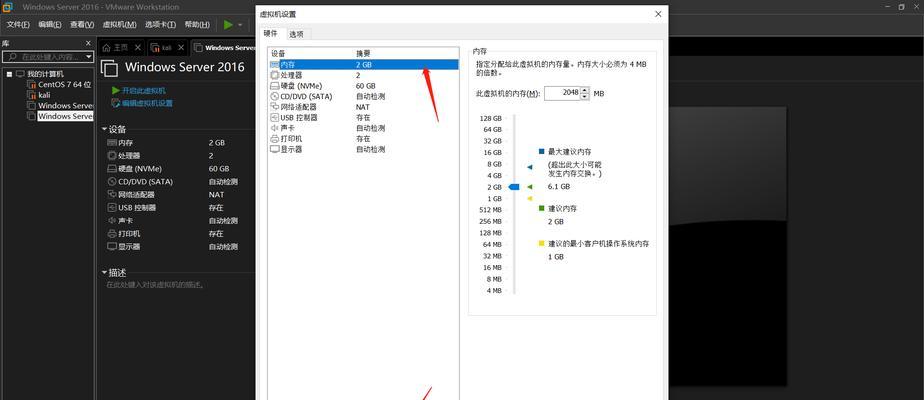Open the 编辑(E) menu
Screen dimensions: 924x400
pyautogui.click(x=50, y=25)
